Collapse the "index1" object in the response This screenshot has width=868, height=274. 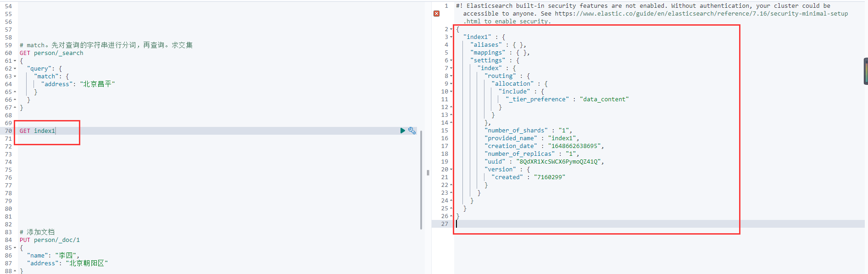point(451,37)
